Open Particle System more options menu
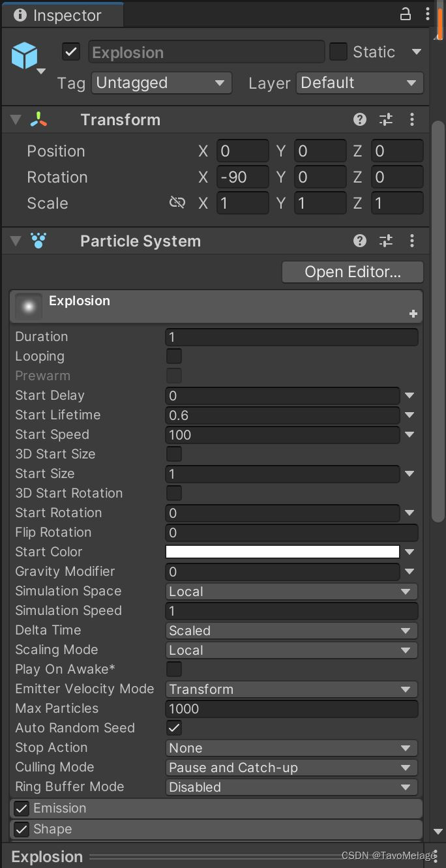The width and height of the screenshot is (446, 868). 412,241
